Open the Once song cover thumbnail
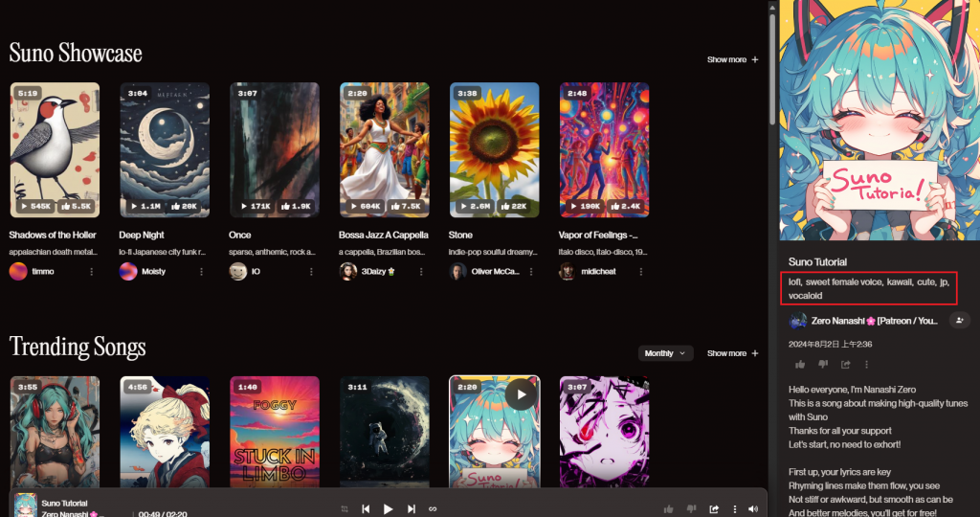 click(x=275, y=150)
